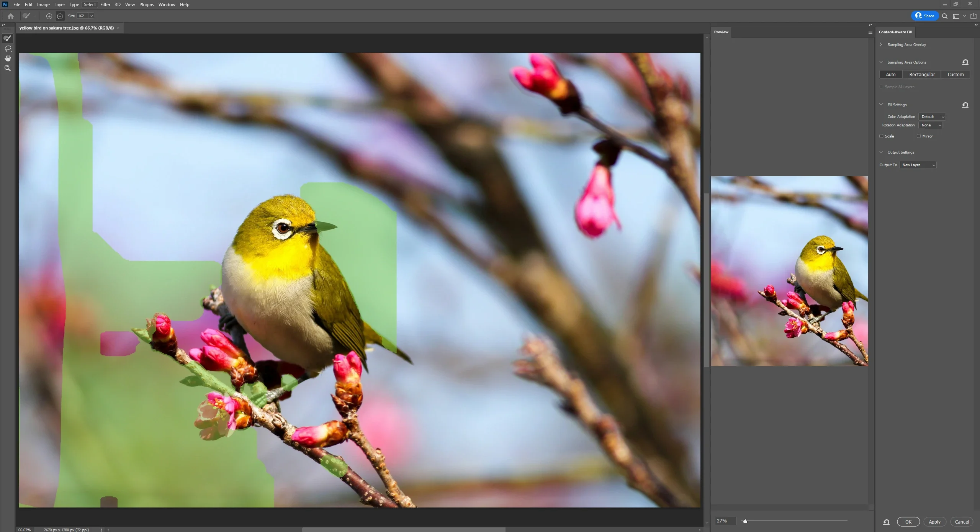Reset Fill Settings to default

point(965,105)
